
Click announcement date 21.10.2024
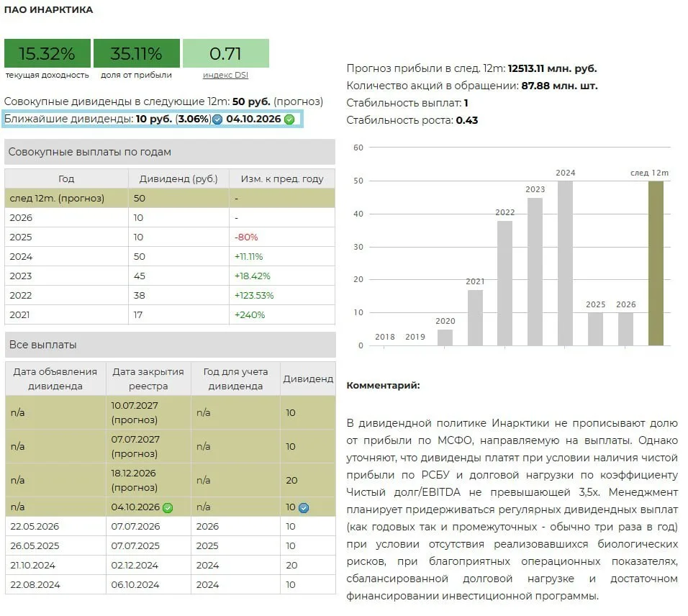click(x=33, y=566)
